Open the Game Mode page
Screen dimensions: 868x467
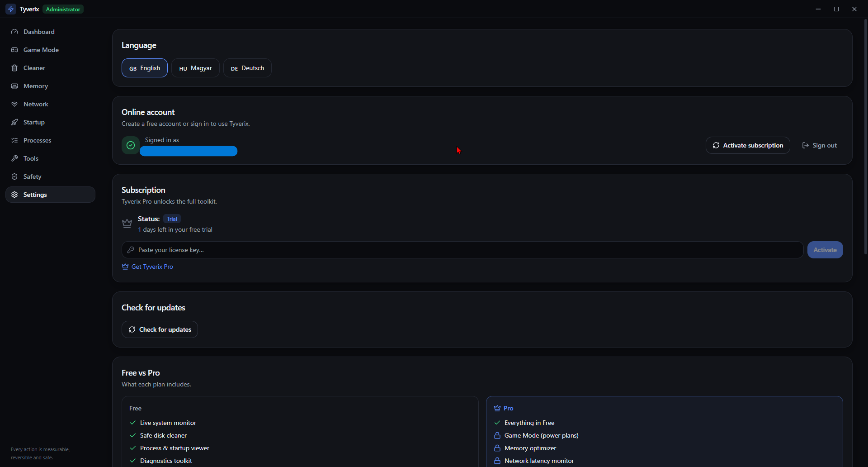(x=50, y=50)
